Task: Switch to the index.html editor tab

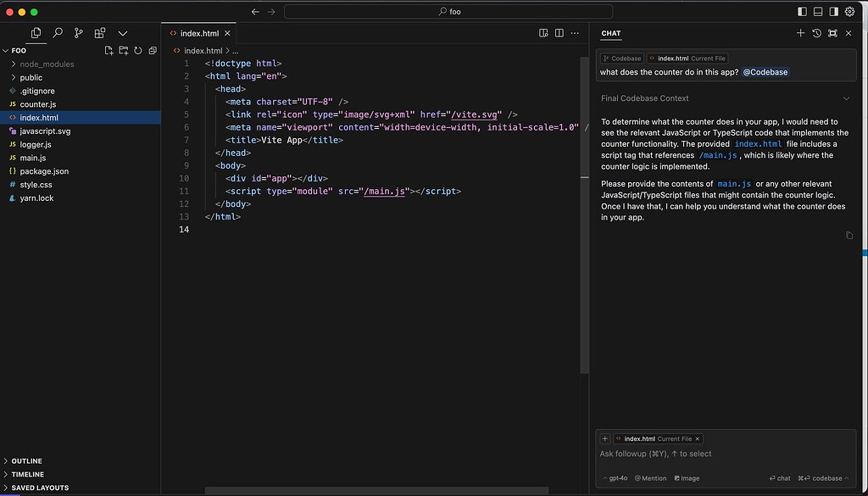Action: point(198,33)
